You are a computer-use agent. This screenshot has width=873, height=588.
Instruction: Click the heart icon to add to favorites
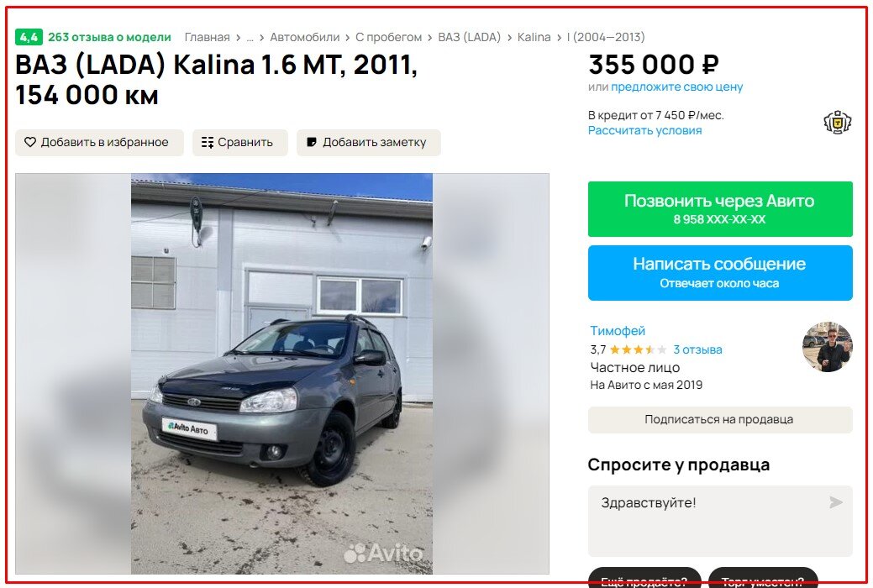[x=30, y=143]
